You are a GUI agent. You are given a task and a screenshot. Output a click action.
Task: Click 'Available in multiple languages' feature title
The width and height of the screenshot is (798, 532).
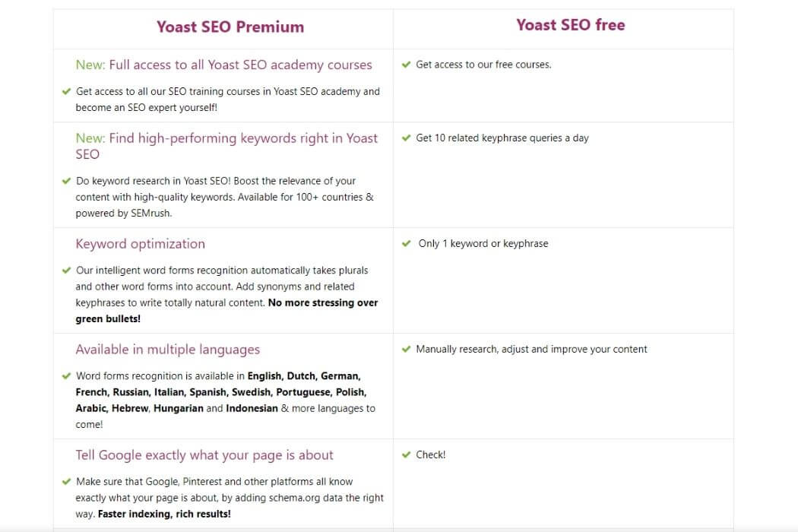click(x=167, y=350)
